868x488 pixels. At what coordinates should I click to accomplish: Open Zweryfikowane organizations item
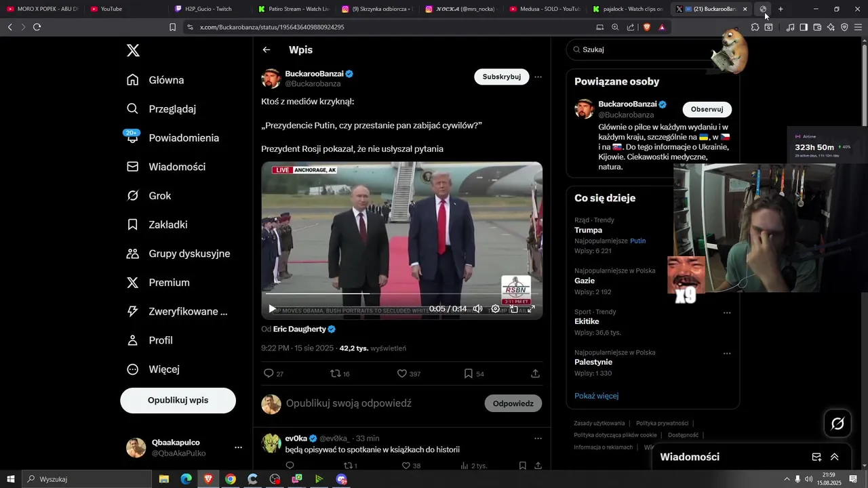click(x=177, y=312)
